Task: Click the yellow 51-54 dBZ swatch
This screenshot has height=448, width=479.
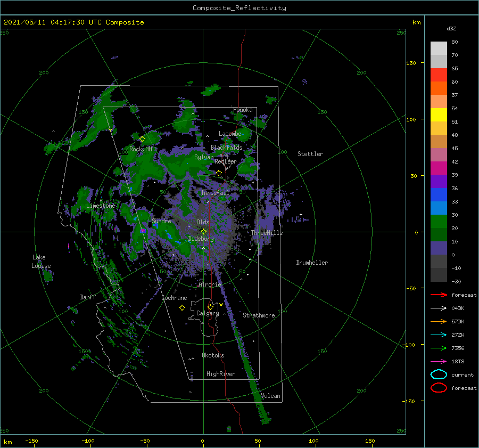Action: [439, 115]
